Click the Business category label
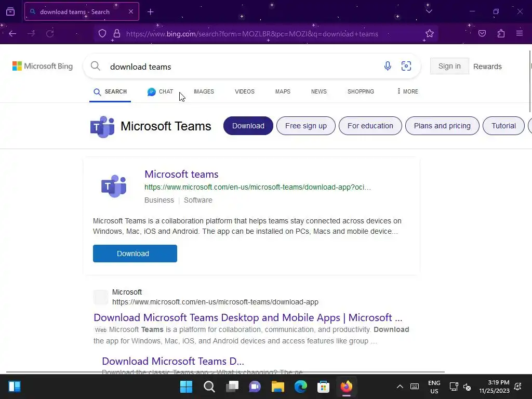The width and height of the screenshot is (532, 399). [159, 200]
